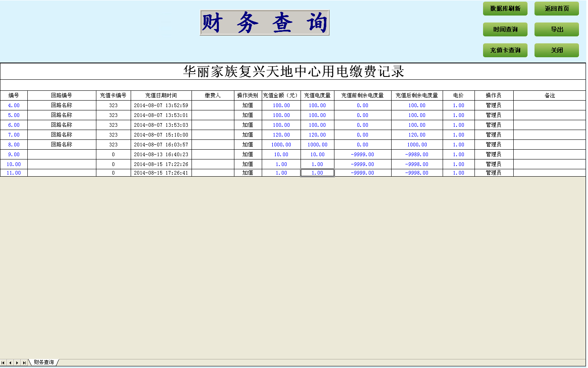The height and width of the screenshot is (368, 588).
Task: Select record number cell 8.00
Action: click(14, 145)
